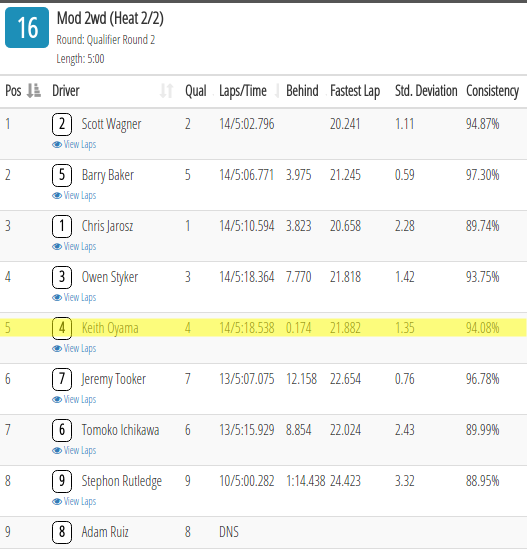Sort table by Std. Deviation header

click(x=426, y=91)
